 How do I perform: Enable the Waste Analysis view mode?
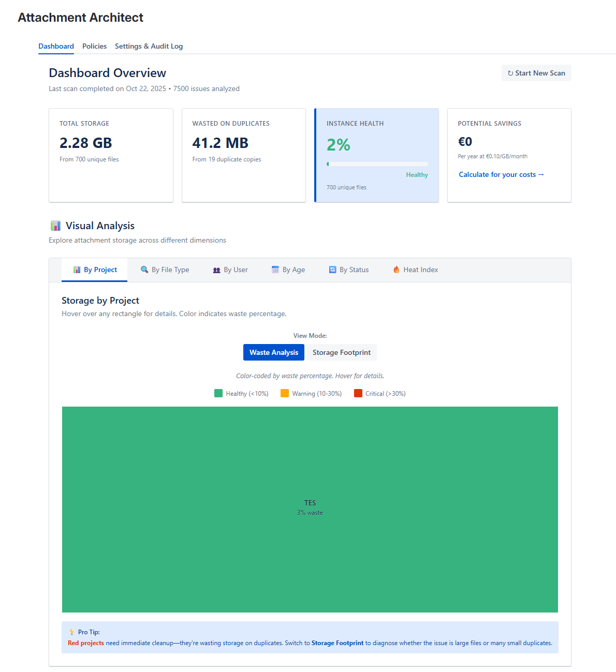273,352
